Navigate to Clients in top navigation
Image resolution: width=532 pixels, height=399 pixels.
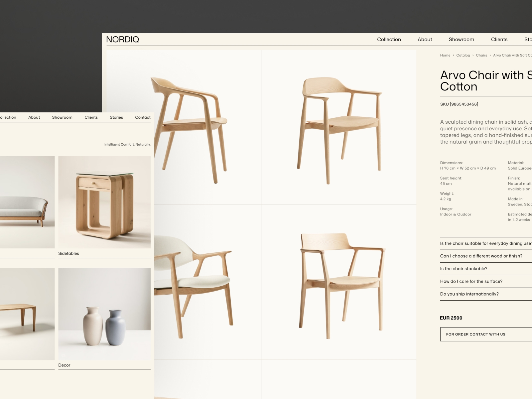pos(499,39)
